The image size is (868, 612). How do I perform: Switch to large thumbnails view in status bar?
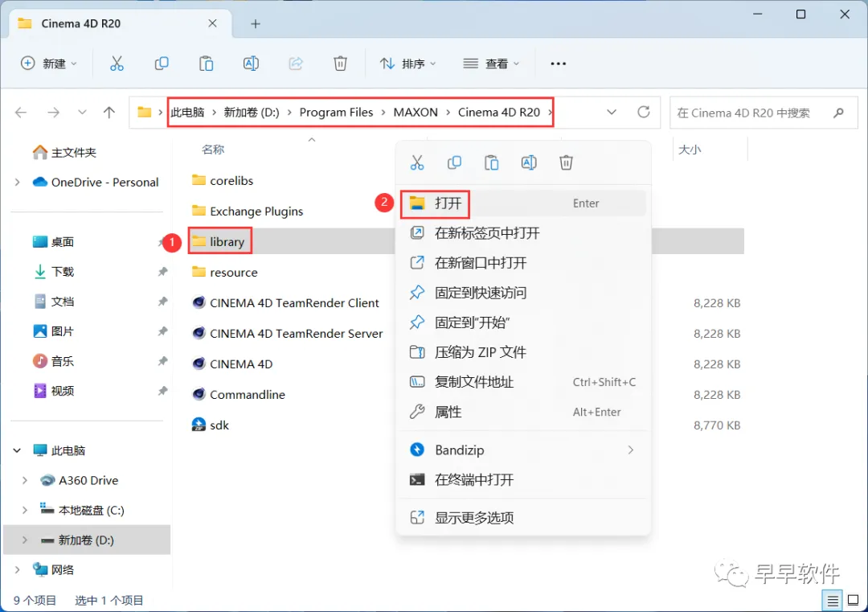pyautogui.click(x=853, y=601)
